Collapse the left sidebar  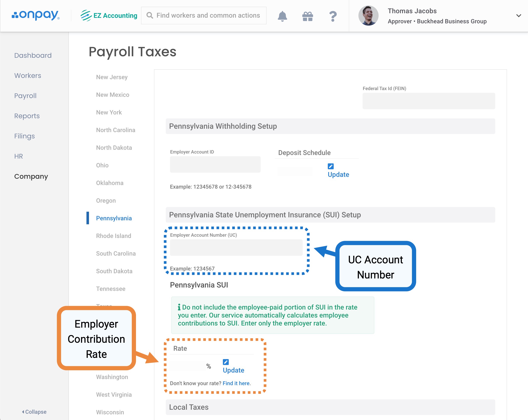34,412
